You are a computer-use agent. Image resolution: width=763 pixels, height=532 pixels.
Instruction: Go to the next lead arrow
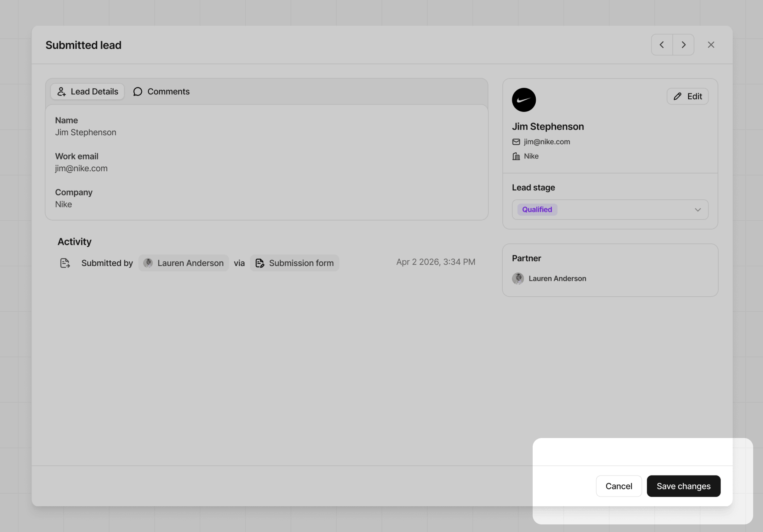pos(683,45)
